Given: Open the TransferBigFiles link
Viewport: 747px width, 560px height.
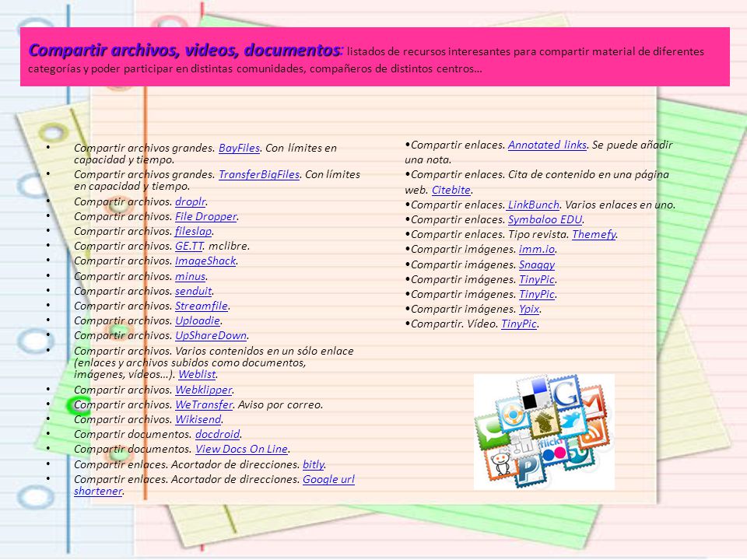Looking at the screenshot, I should (x=259, y=174).
